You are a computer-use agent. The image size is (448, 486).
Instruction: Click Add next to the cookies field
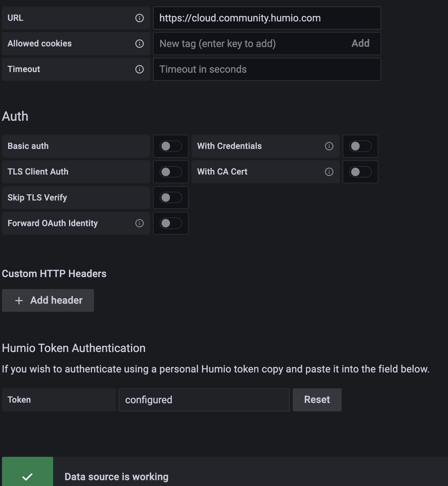360,43
